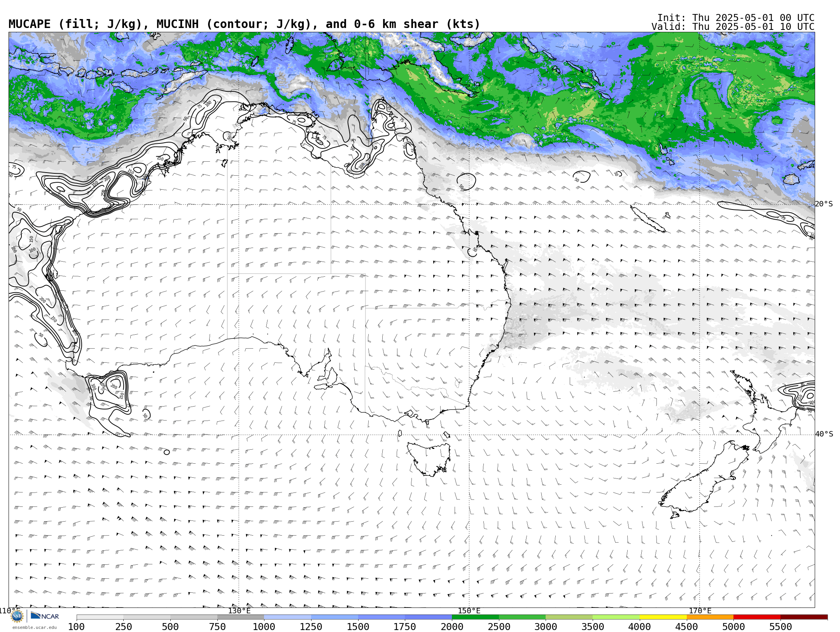The width and height of the screenshot is (840, 632).
Task: Click the colorbar label 1500
Action: point(358,627)
